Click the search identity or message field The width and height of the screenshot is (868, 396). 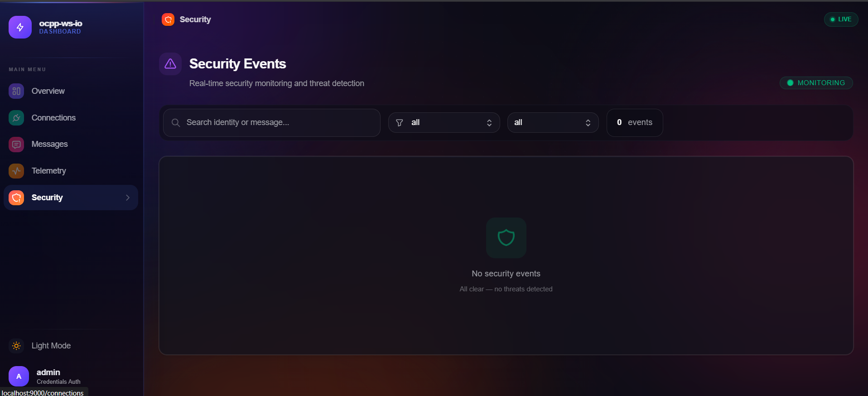click(271, 122)
